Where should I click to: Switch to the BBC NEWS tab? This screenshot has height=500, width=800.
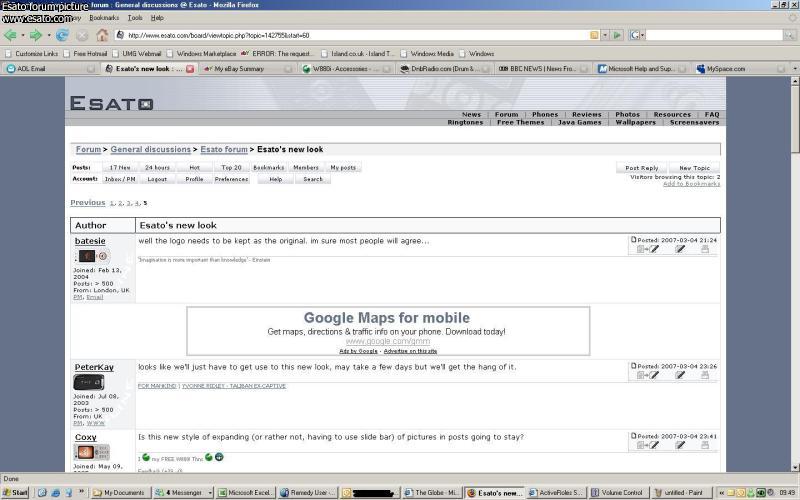(542, 68)
